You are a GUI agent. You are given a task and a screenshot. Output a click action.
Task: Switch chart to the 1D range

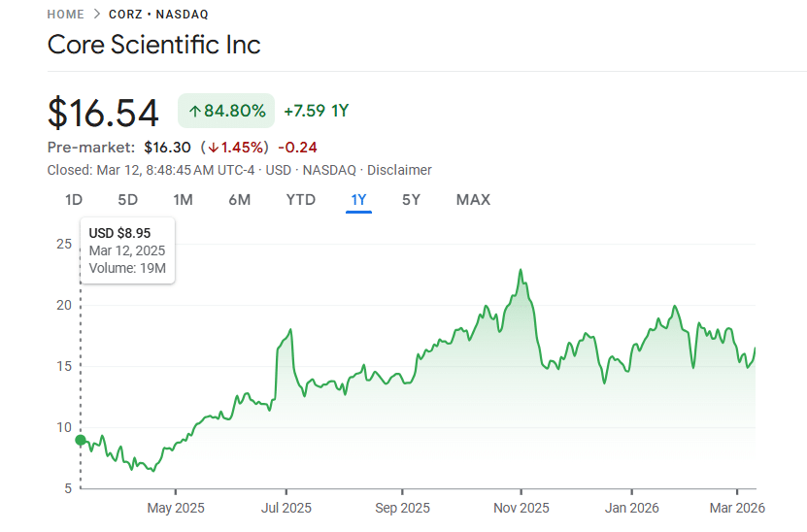(x=74, y=200)
